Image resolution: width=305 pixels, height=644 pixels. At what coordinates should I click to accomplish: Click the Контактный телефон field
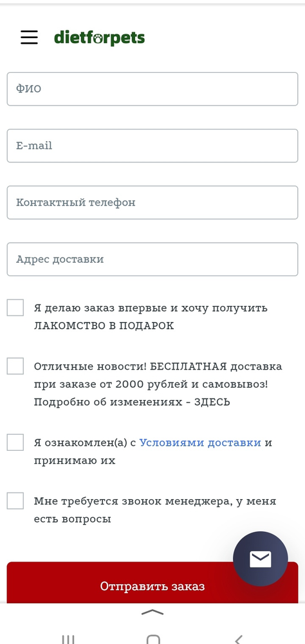click(152, 202)
